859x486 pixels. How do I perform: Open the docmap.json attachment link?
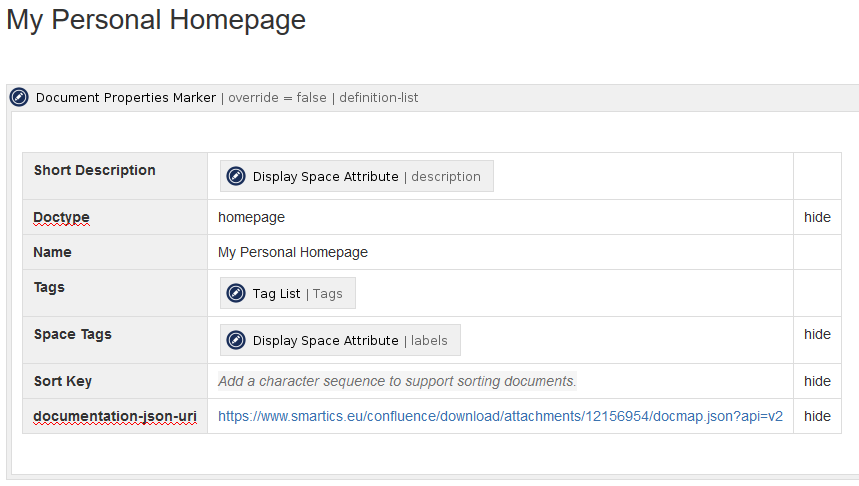tap(500, 416)
